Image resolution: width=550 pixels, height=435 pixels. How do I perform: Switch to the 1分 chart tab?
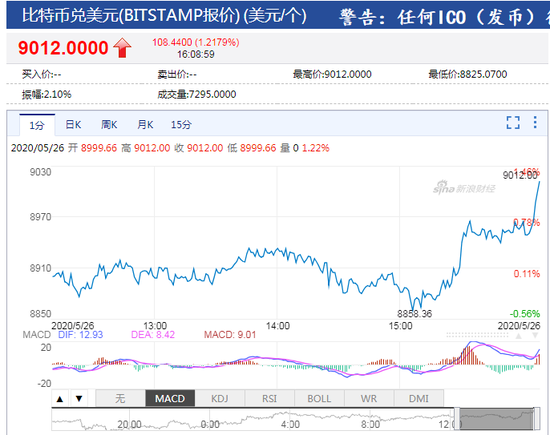[x=37, y=125]
